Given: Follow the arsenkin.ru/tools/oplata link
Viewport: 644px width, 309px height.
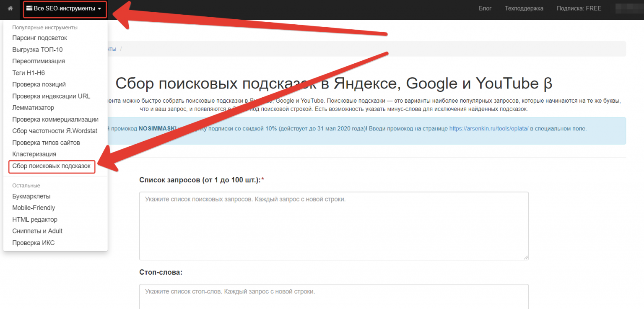Looking at the screenshot, I should coord(489,129).
